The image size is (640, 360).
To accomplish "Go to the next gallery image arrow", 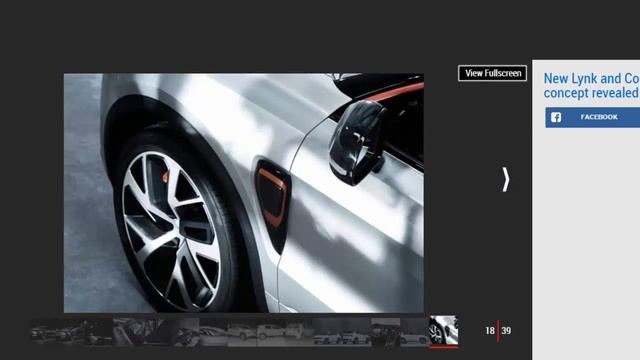I will click(x=506, y=180).
